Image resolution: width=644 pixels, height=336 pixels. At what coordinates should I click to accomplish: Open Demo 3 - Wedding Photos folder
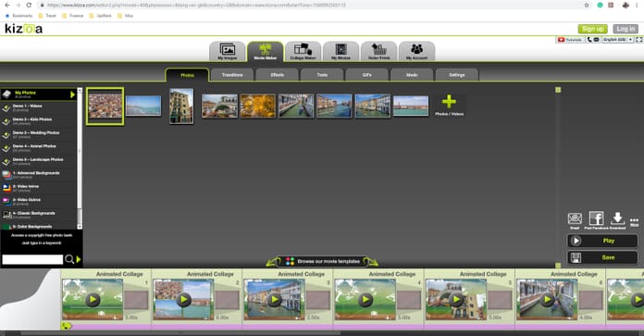coord(39,135)
